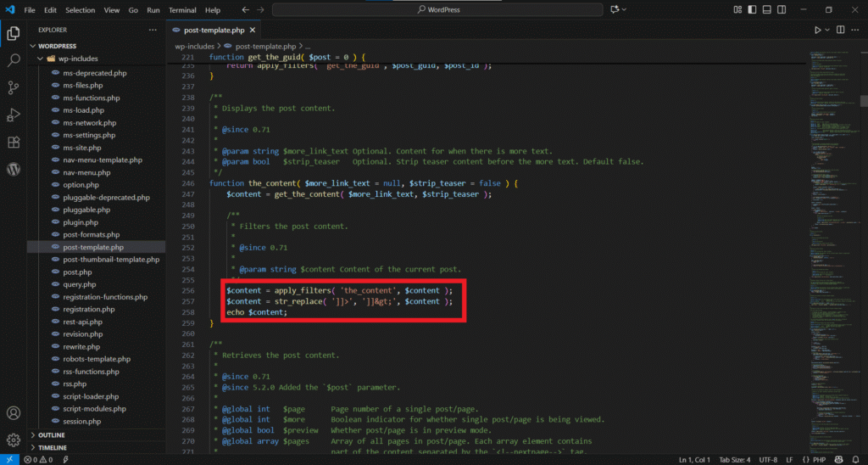Open the Manage gear icon

(14, 440)
